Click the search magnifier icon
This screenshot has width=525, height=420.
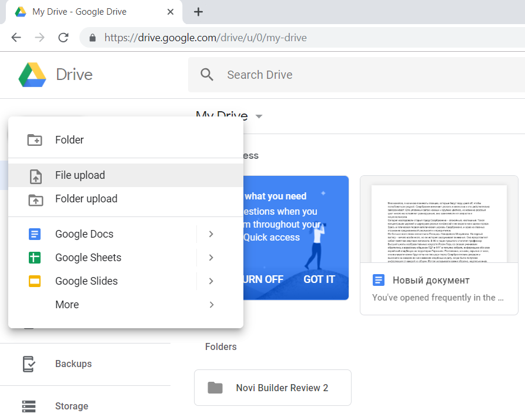[x=206, y=75]
